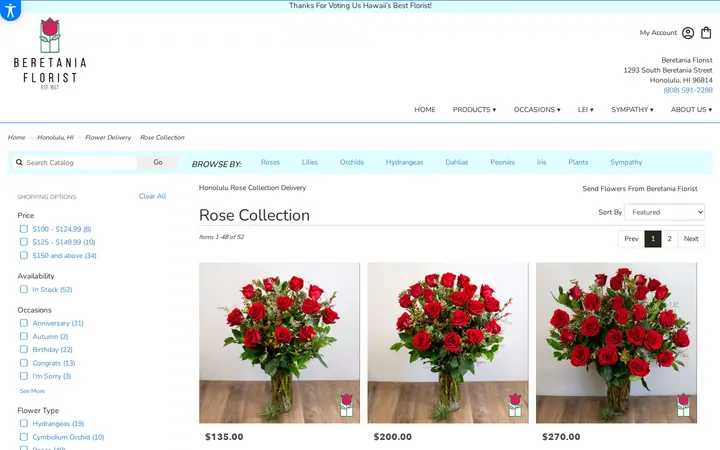The image size is (720, 450).
Task: Click the magnifier icon in catalog search
Action: pyautogui.click(x=19, y=163)
